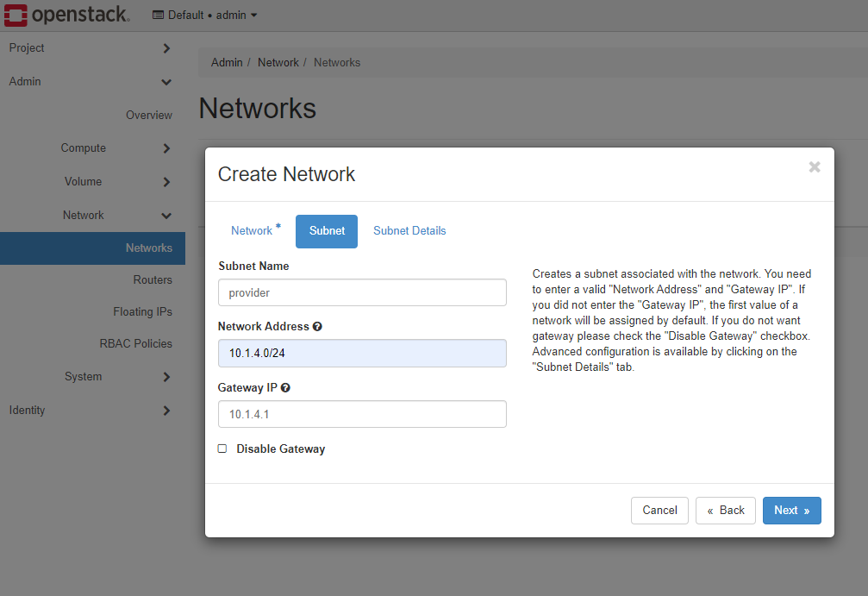The height and width of the screenshot is (596, 868).
Task: Collapse the Admin sidebar section
Action: (92, 81)
